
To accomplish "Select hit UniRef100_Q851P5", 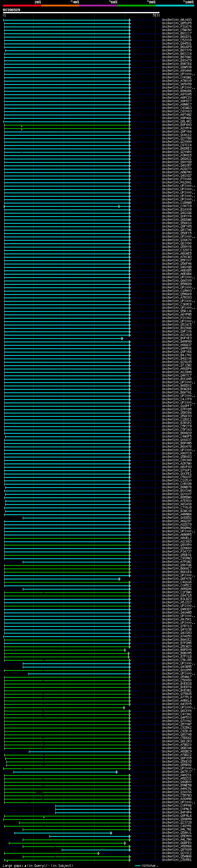I will point(177,23).
